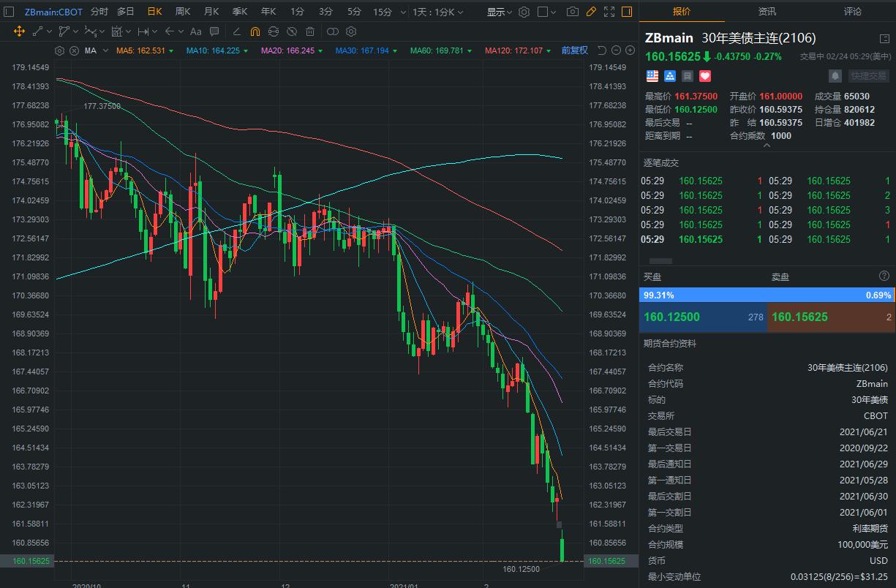Click the orange pencil drawing icon
The height and width of the screenshot is (588, 896).
pos(591,12)
